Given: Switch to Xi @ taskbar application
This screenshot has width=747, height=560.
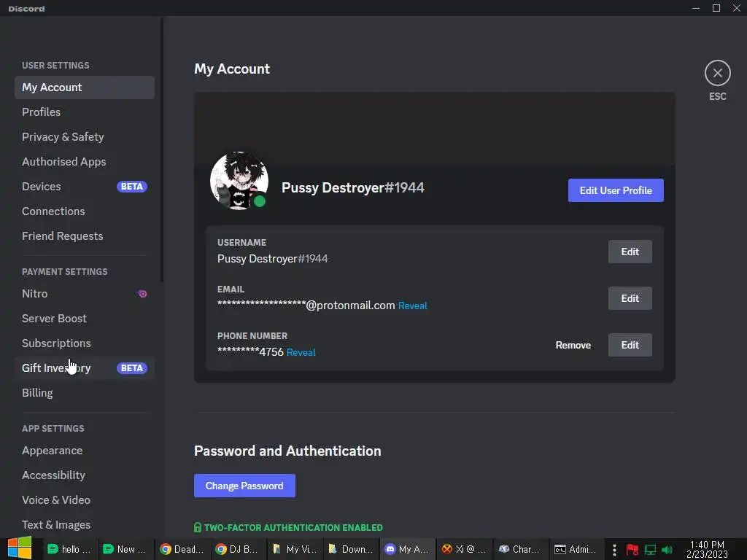Looking at the screenshot, I should (x=463, y=549).
